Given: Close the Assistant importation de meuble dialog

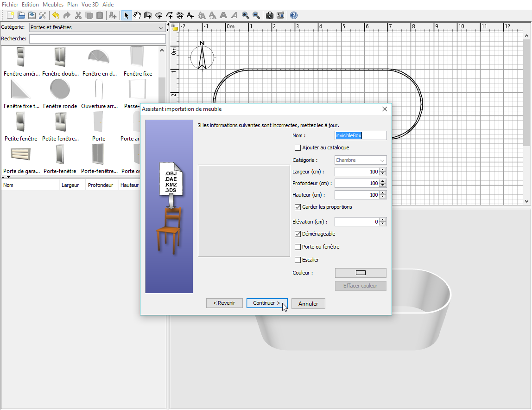Looking at the screenshot, I should (x=385, y=109).
